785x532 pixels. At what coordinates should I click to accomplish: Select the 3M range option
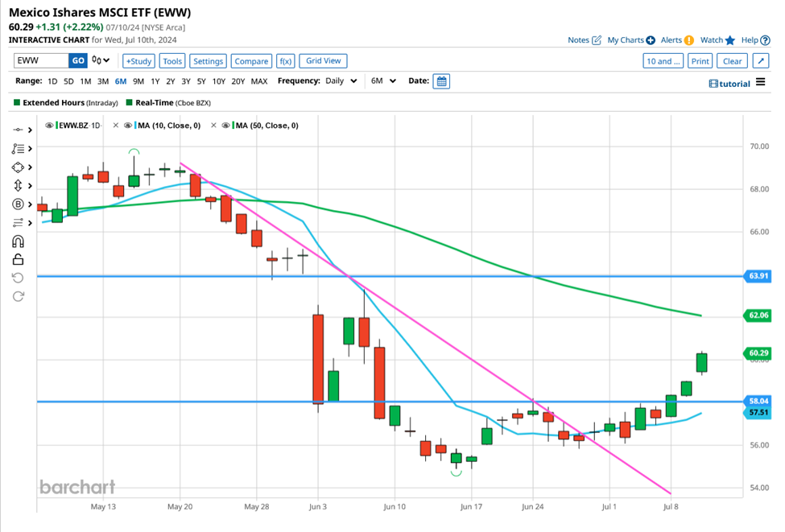[103, 81]
